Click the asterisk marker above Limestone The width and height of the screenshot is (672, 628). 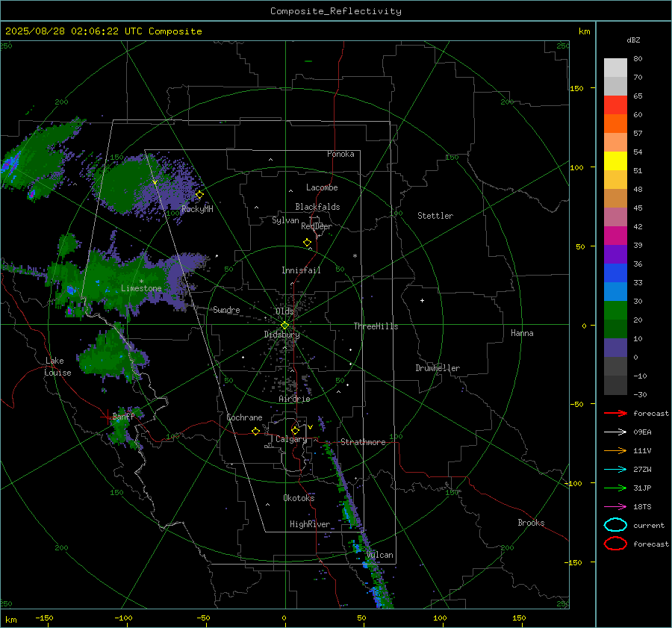[141, 282]
